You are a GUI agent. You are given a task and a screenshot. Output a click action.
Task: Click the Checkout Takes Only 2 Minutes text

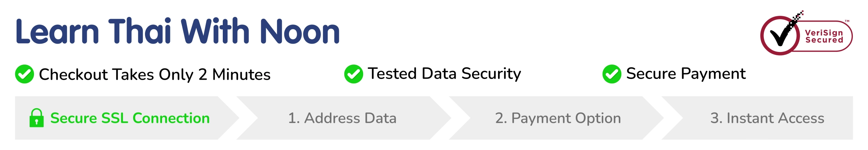[x=154, y=75]
